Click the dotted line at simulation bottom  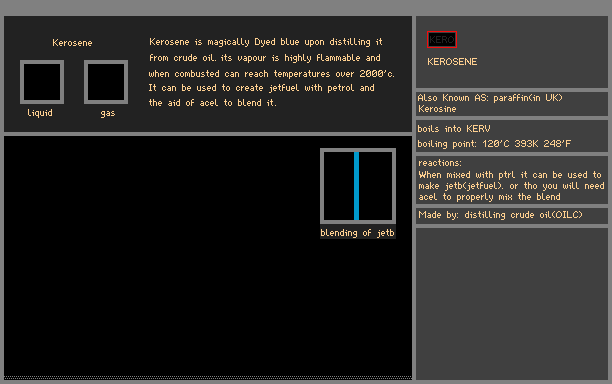(x=208, y=377)
